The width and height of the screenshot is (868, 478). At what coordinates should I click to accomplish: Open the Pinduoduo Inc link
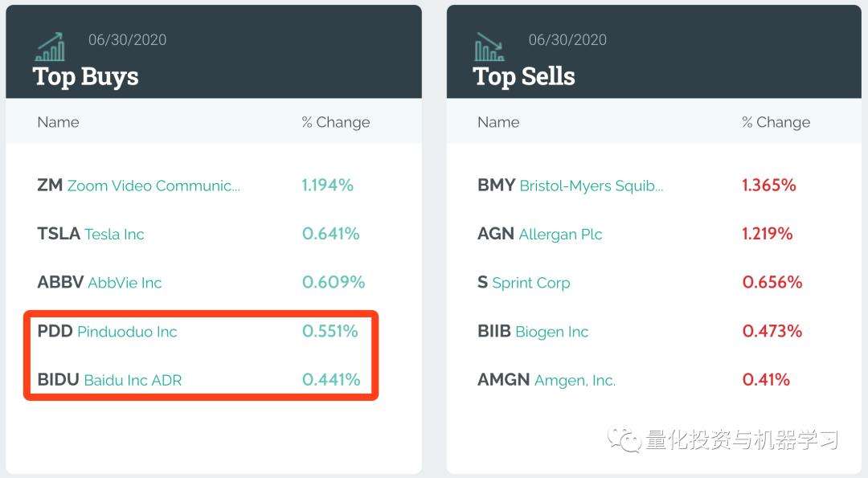tap(127, 332)
